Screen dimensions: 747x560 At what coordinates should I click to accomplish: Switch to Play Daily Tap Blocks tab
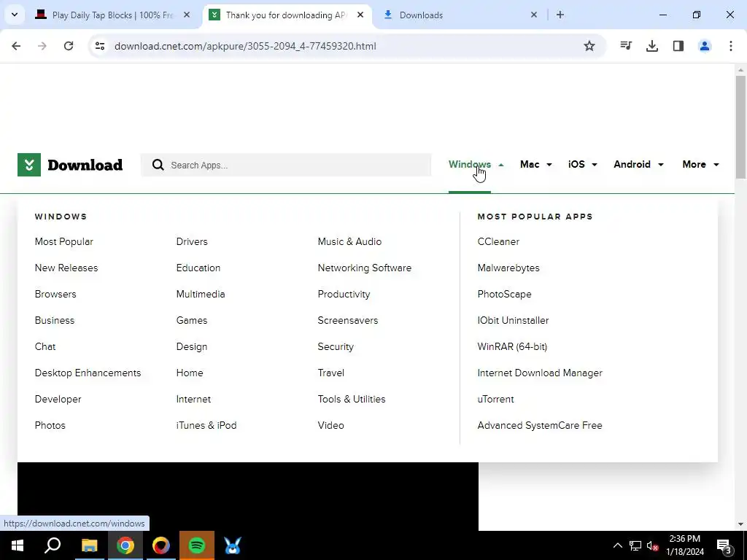point(112,15)
